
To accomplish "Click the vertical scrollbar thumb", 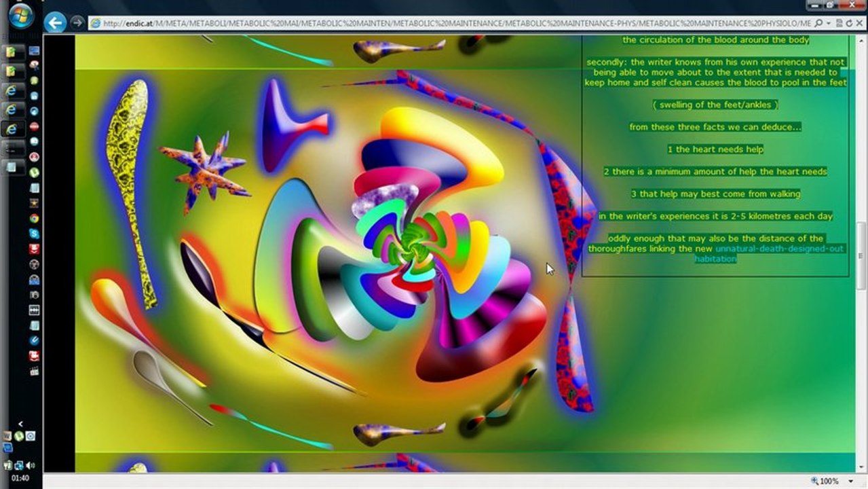I will click(x=863, y=256).
